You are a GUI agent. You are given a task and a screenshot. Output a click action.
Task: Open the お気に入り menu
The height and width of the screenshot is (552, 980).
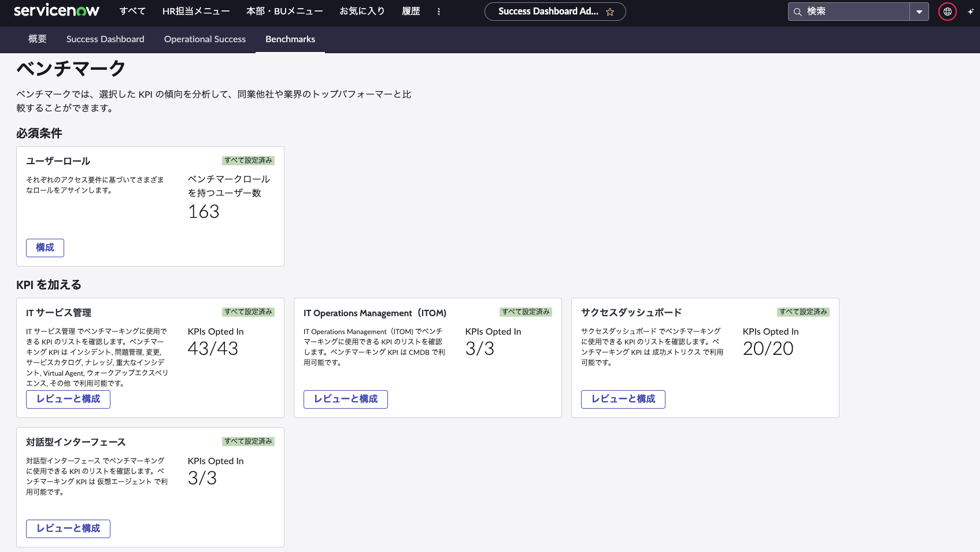pyautogui.click(x=362, y=11)
